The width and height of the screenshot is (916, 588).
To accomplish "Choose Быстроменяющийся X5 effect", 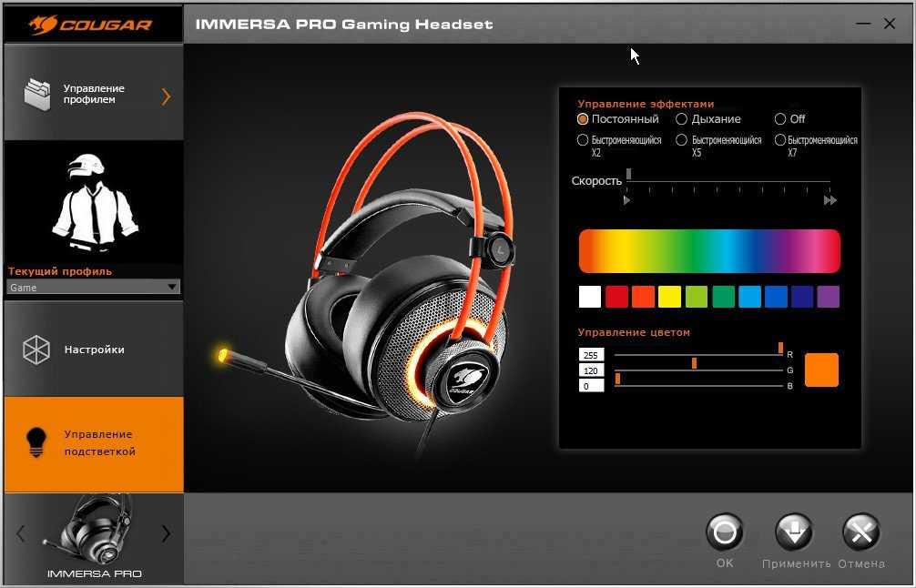I will pos(681,140).
